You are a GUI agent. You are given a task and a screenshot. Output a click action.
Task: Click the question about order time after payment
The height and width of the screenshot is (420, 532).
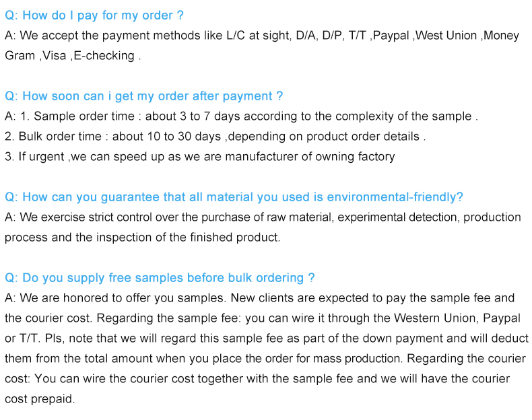(x=144, y=96)
